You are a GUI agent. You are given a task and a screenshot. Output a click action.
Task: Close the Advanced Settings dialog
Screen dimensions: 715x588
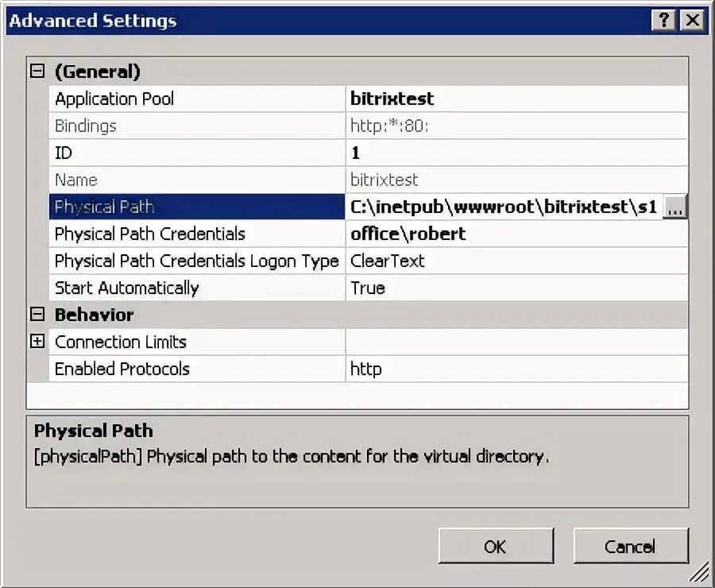tap(692, 21)
